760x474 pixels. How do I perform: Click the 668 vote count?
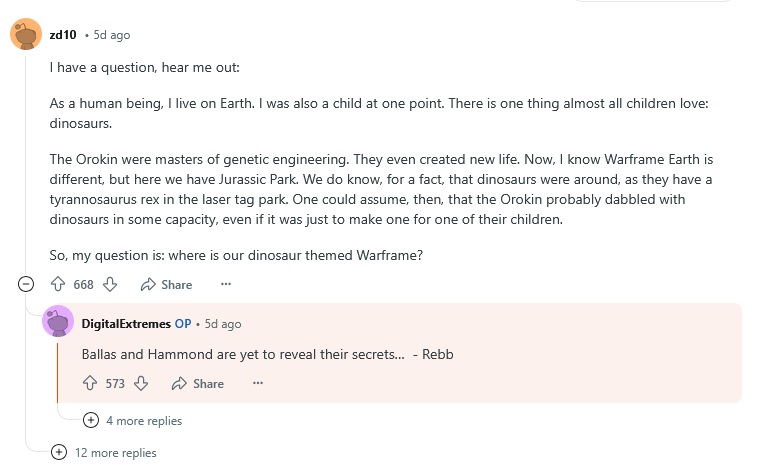click(x=83, y=284)
